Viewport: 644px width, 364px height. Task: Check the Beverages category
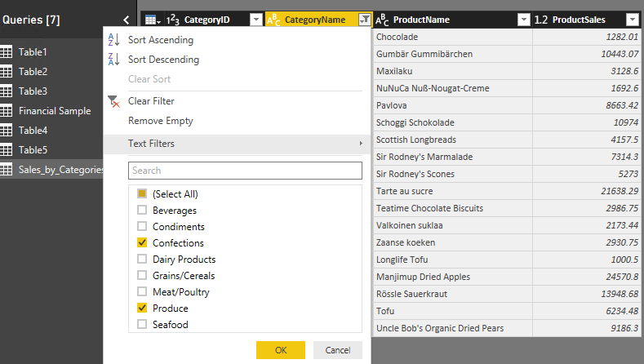click(x=142, y=210)
